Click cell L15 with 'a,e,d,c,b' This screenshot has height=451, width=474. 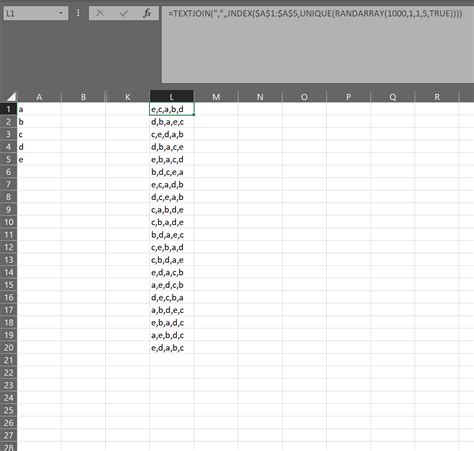click(171, 285)
